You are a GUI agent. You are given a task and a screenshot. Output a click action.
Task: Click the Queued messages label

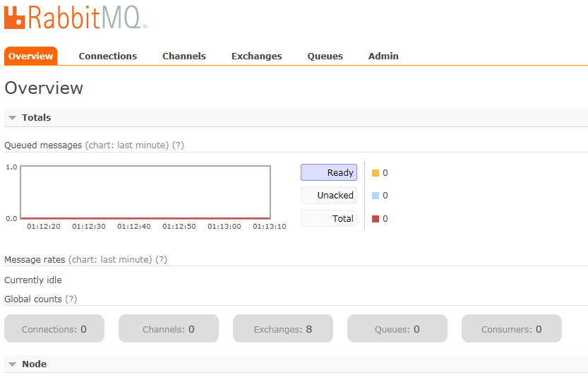click(43, 145)
